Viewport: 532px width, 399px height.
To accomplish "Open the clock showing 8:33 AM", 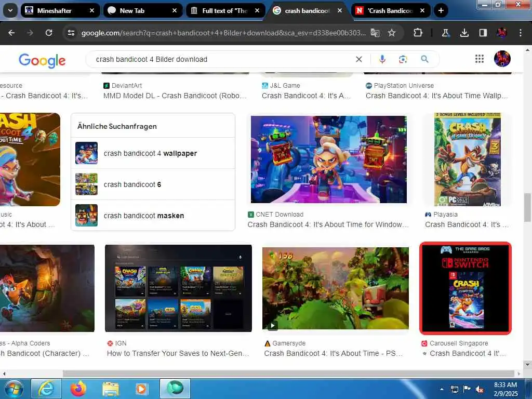I will click(506, 389).
